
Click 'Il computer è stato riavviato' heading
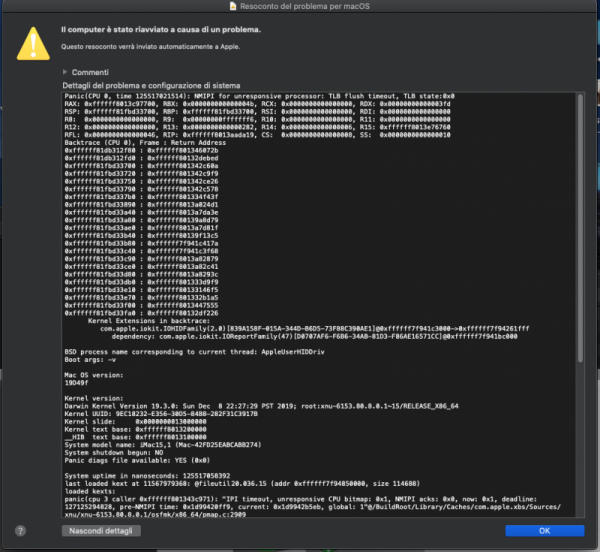pos(161,29)
